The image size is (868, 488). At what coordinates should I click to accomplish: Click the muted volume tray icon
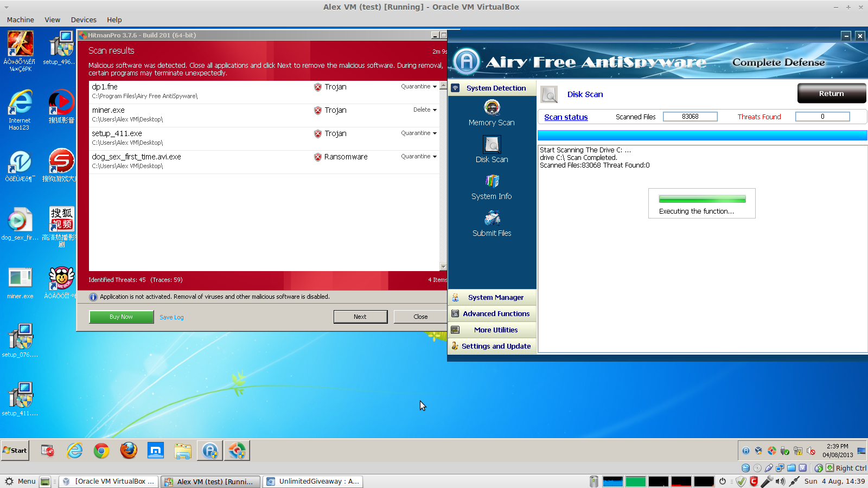[811, 451]
